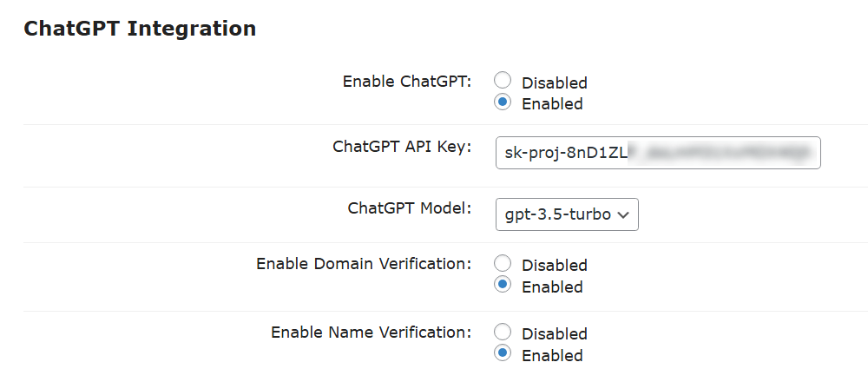
Task: Click the ChatGPT Integration section heading
Action: click(140, 29)
